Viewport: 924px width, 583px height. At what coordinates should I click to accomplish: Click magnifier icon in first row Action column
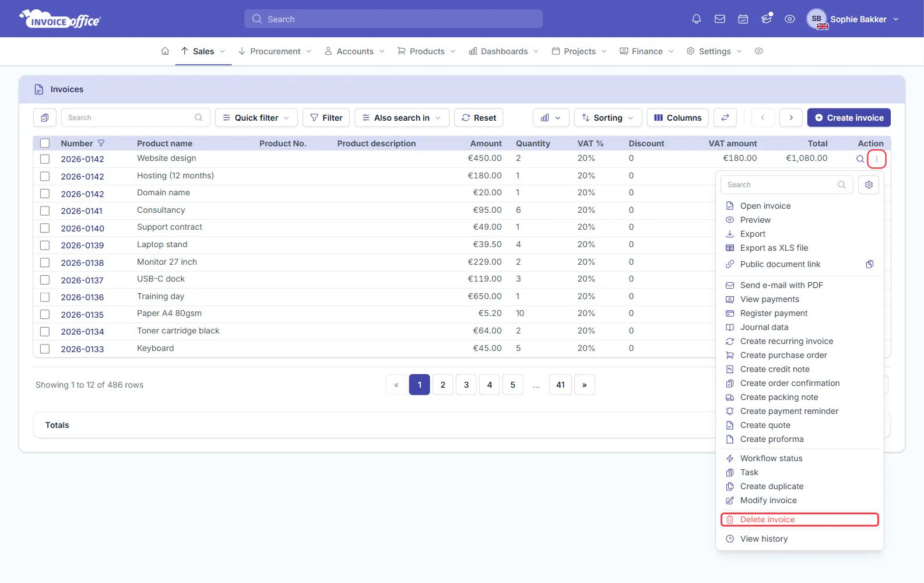click(860, 159)
